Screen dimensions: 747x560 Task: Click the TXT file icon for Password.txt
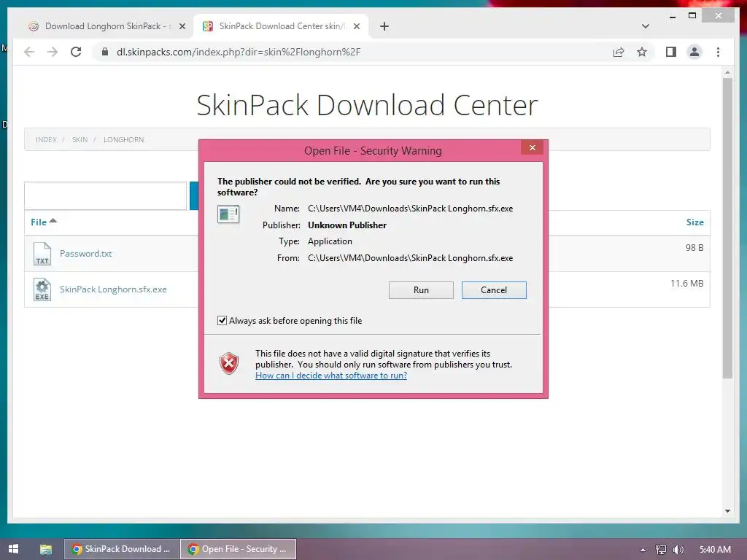(42, 253)
